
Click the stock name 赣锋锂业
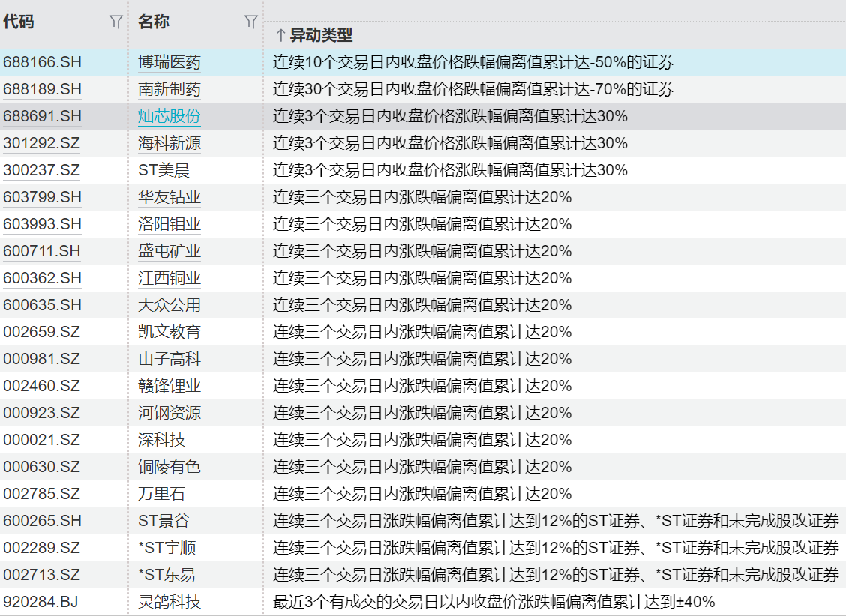pos(169,386)
